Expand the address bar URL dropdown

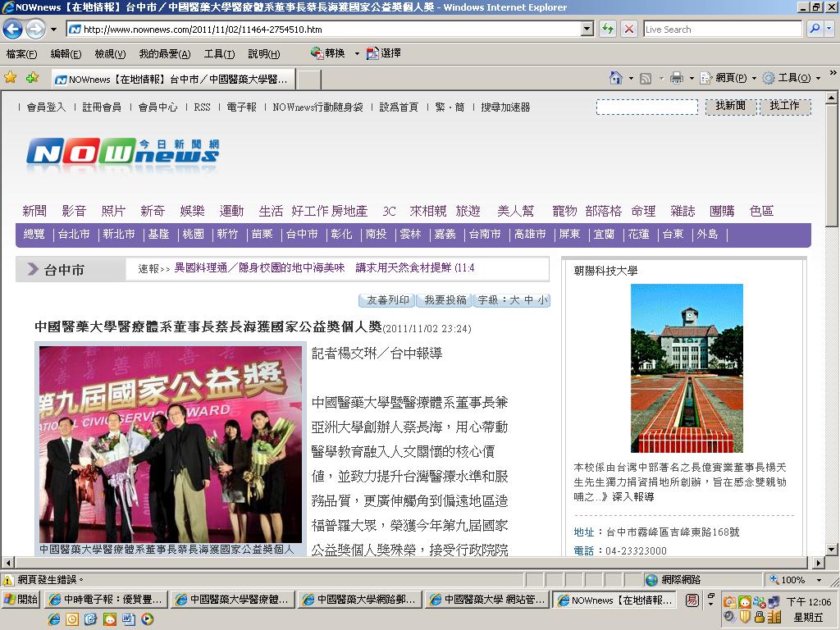587,29
